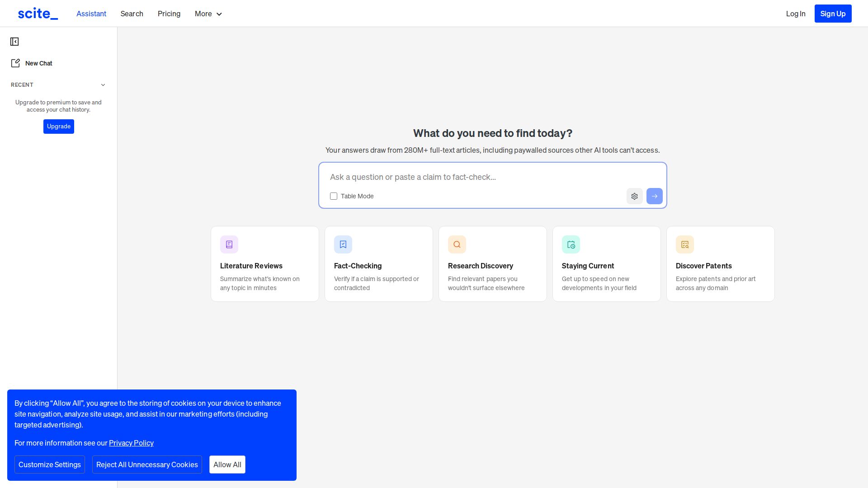868x488 pixels.
Task: Select the Research Discovery magnifier icon
Action: (457, 244)
